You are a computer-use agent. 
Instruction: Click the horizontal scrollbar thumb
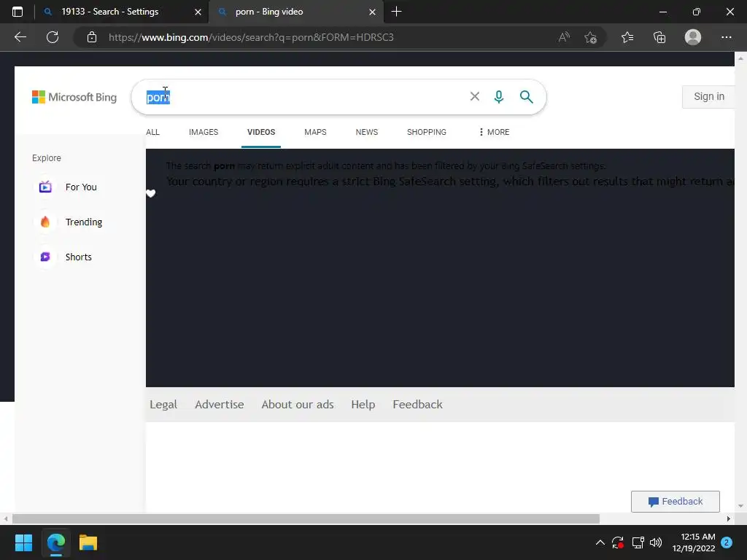pyautogui.click(x=306, y=518)
